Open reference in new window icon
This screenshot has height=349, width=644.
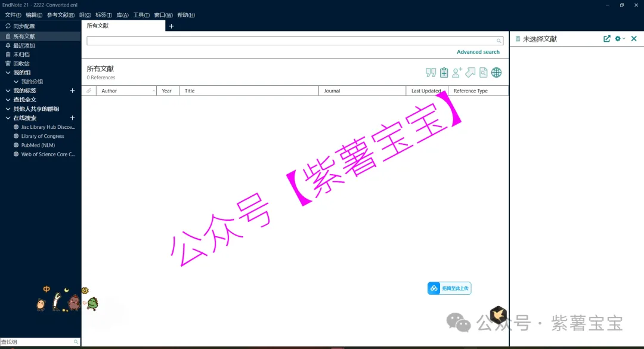pyautogui.click(x=607, y=39)
